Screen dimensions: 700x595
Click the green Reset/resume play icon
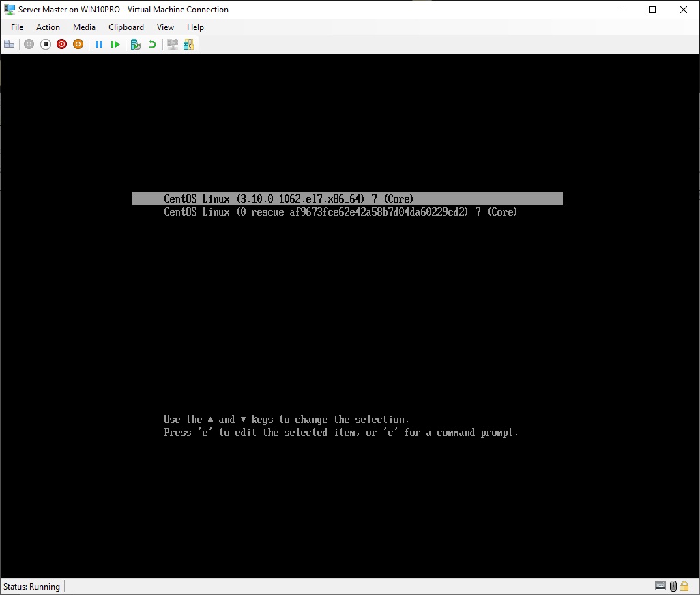click(115, 44)
